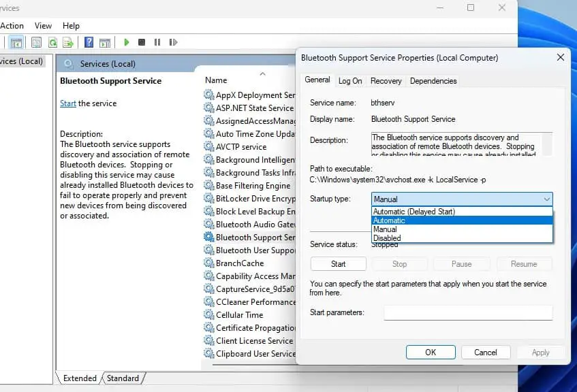Select the BitLocker Drive Encryption service row
577x392 pixels.
(249, 198)
